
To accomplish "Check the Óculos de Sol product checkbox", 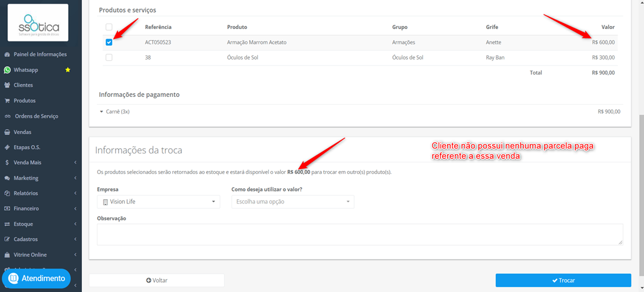I will (109, 58).
